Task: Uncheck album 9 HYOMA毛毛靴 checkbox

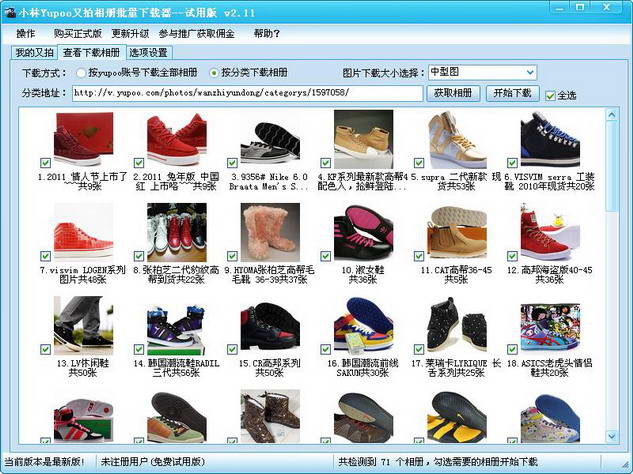Action: 232,256
